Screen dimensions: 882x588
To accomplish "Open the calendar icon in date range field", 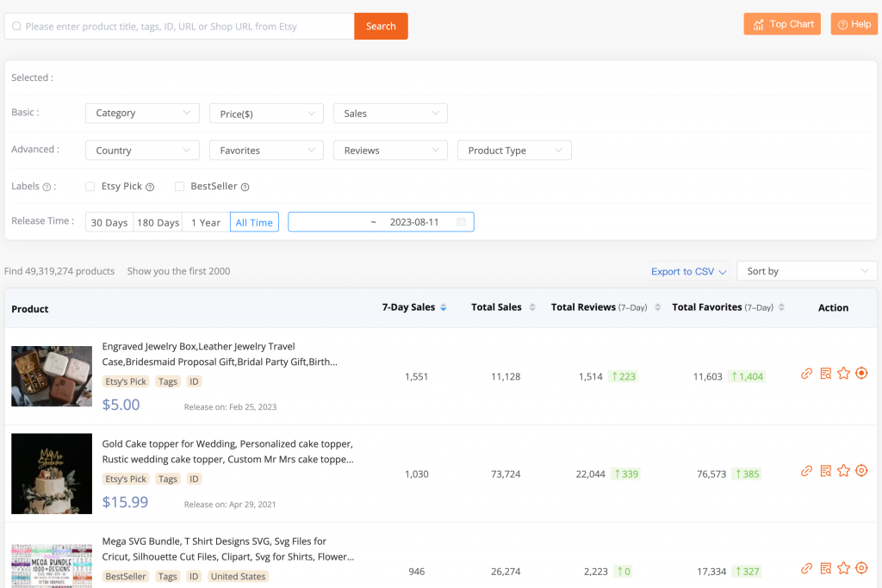I will [x=462, y=222].
